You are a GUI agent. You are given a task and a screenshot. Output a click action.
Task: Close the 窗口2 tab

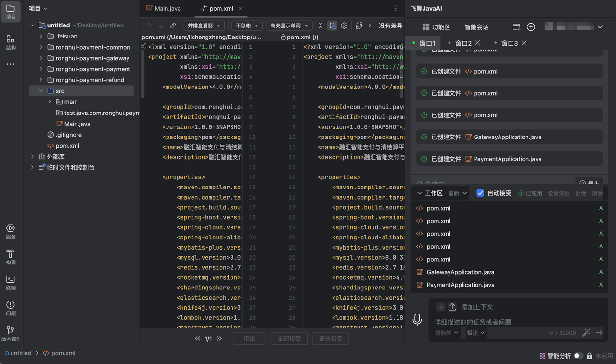(477, 43)
